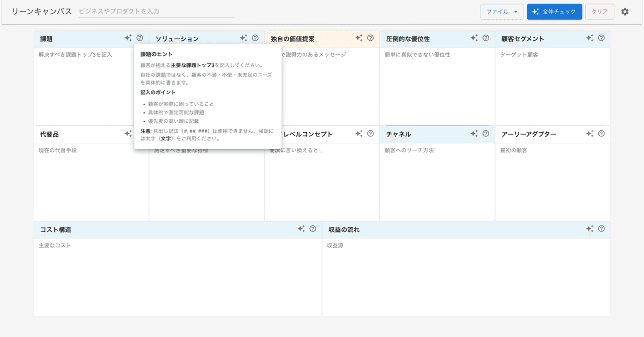
Task: Click the AI sparkle icon in コスト構造
Action: click(301, 228)
